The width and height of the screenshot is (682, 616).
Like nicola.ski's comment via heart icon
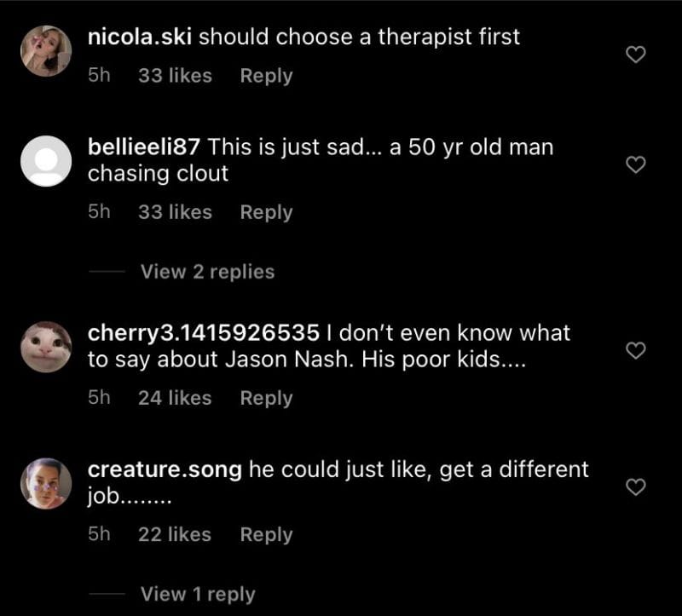pyautogui.click(x=634, y=54)
